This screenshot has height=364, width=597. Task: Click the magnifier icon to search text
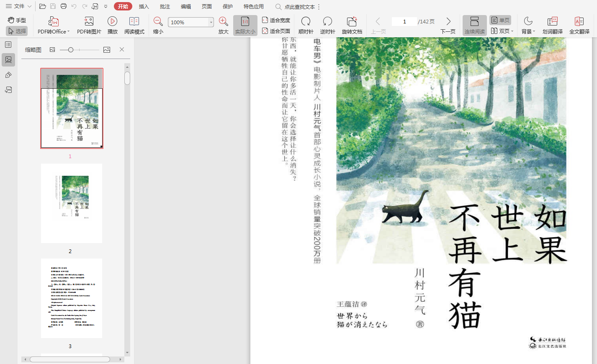(278, 7)
